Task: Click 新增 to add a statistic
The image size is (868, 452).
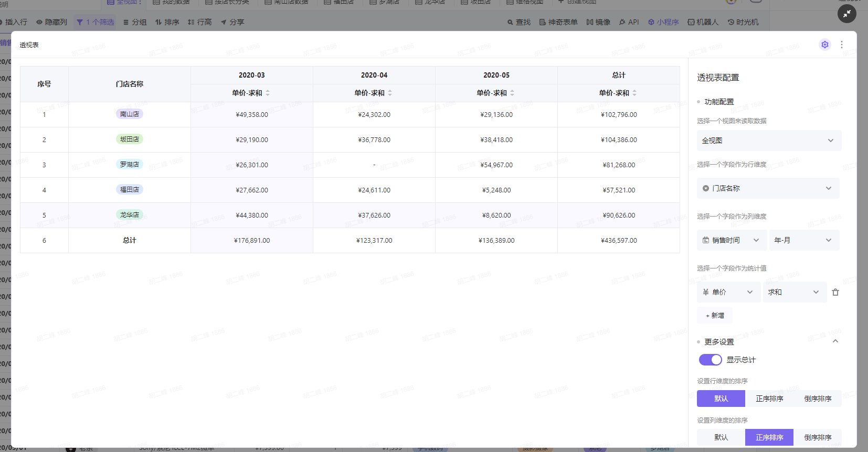Action: 715,316
